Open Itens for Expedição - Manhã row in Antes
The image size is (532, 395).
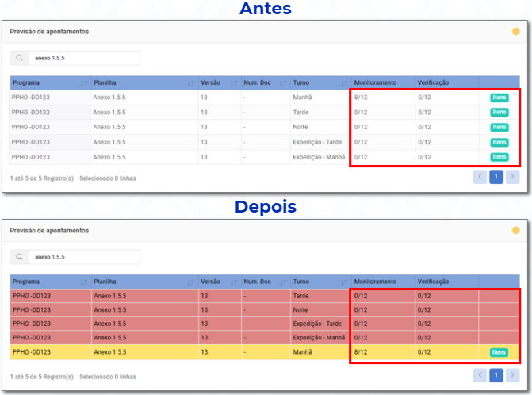click(x=499, y=157)
